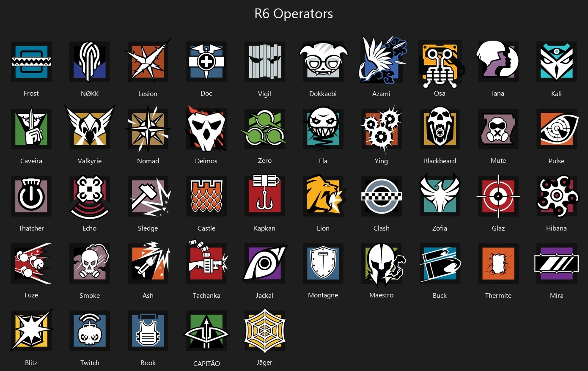Pick the Kali operator icon
588x371 pixels.
click(557, 62)
